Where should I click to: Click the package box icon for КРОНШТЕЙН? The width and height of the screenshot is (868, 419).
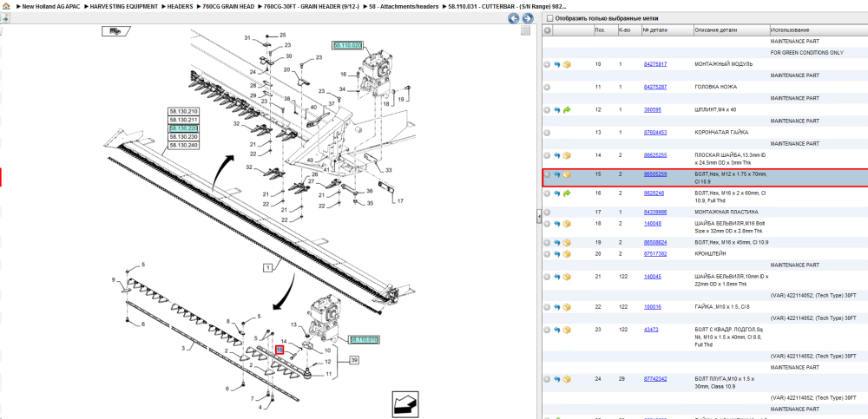click(567, 253)
